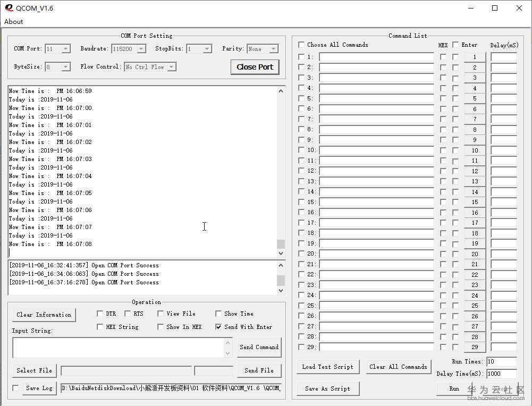Select command row 25 checkbox
The width and height of the screenshot is (532, 406).
click(301, 305)
